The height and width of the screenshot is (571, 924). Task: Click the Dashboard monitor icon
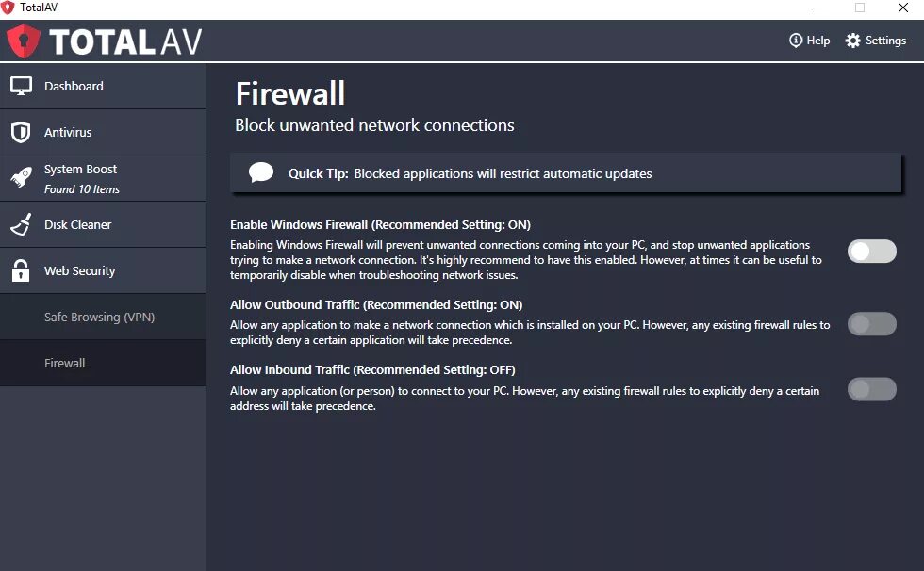pos(21,86)
